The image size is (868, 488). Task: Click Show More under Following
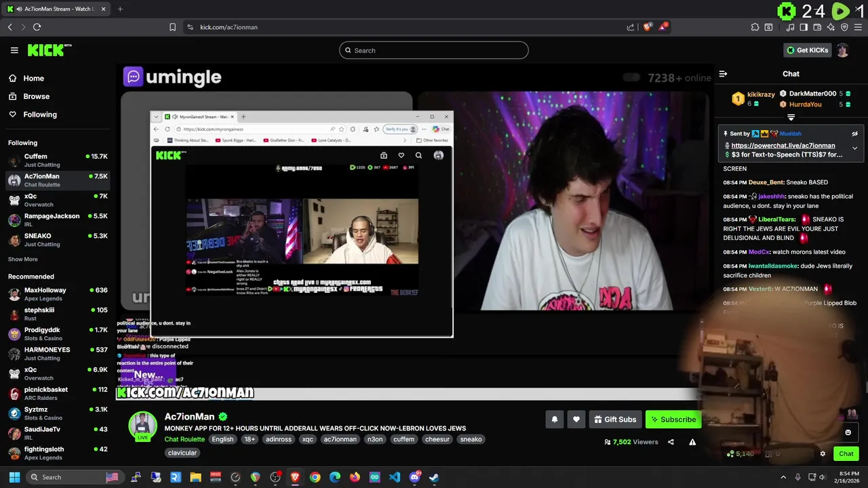point(23,259)
